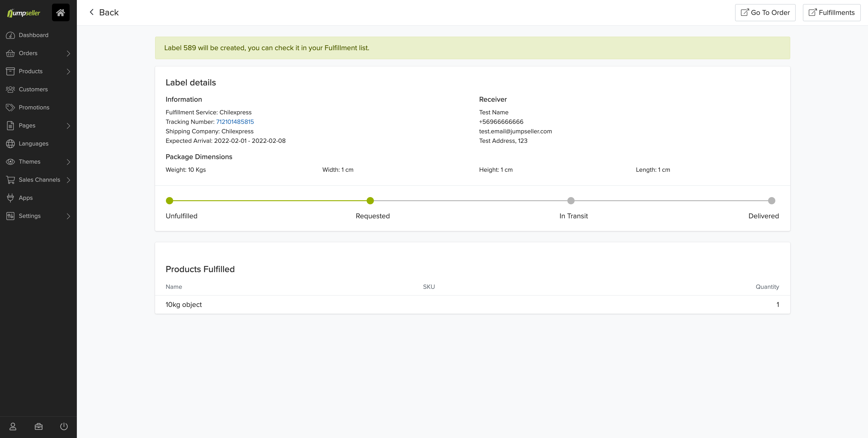Expand the Sales Channels chevron

(x=68, y=180)
